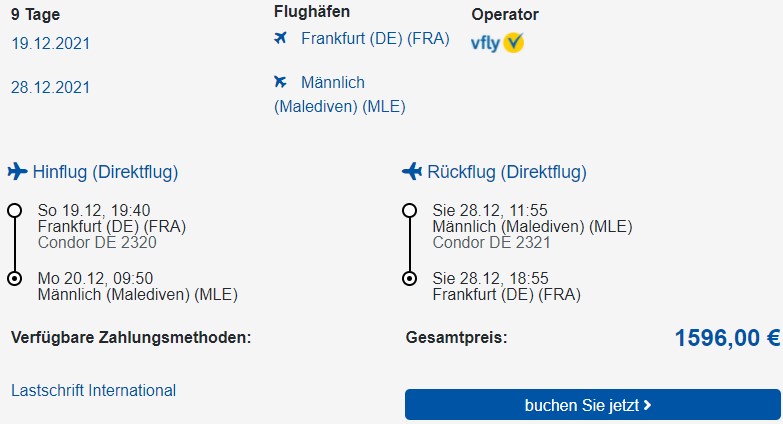
Task: Click the departure plane icon beside Frankfurt
Action: point(281,38)
